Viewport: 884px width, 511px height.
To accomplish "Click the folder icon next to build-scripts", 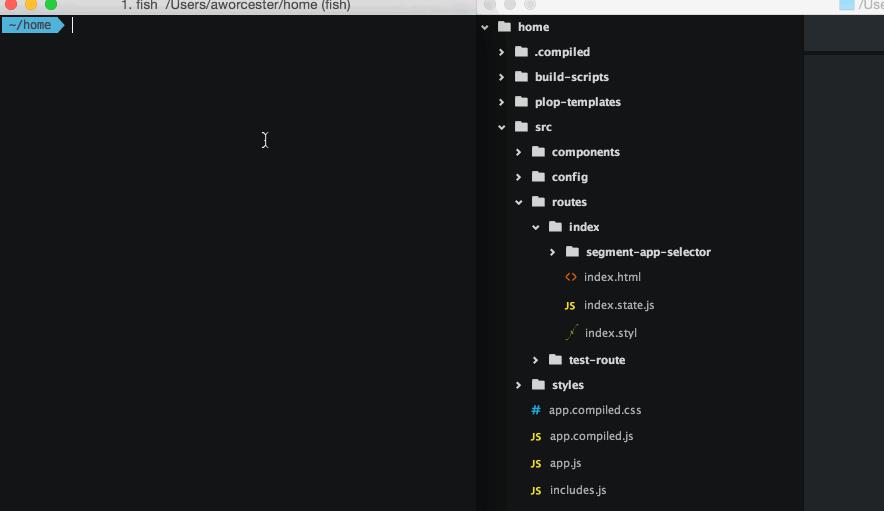I will point(521,77).
